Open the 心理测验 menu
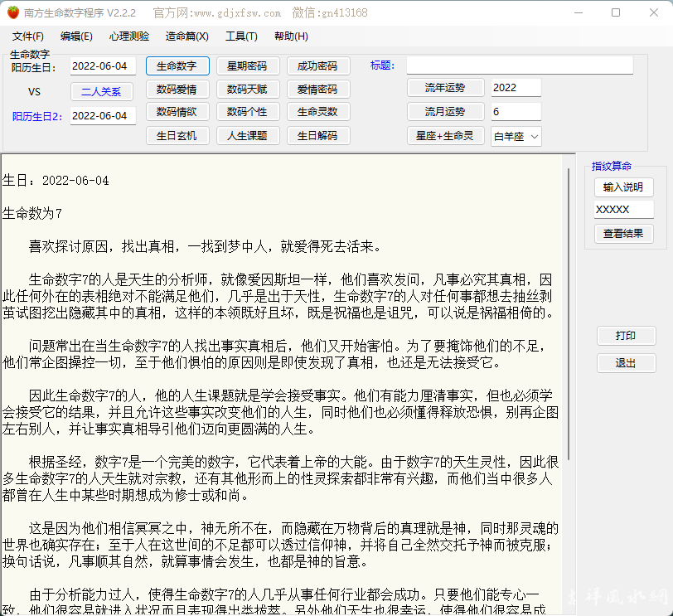The height and width of the screenshot is (616, 673). (x=128, y=36)
